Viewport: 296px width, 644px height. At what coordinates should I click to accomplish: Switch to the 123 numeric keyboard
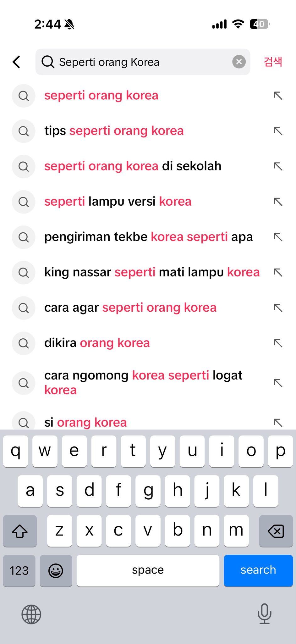pyautogui.click(x=19, y=570)
